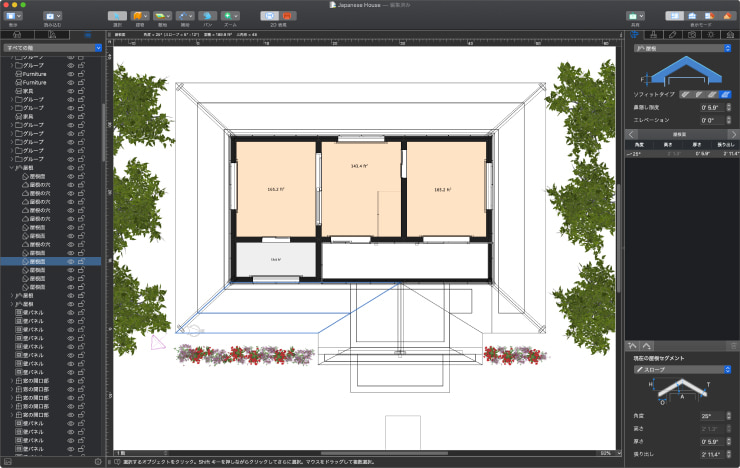
Task: Choose the 敷地 terrain tool
Action: click(x=162, y=16)
